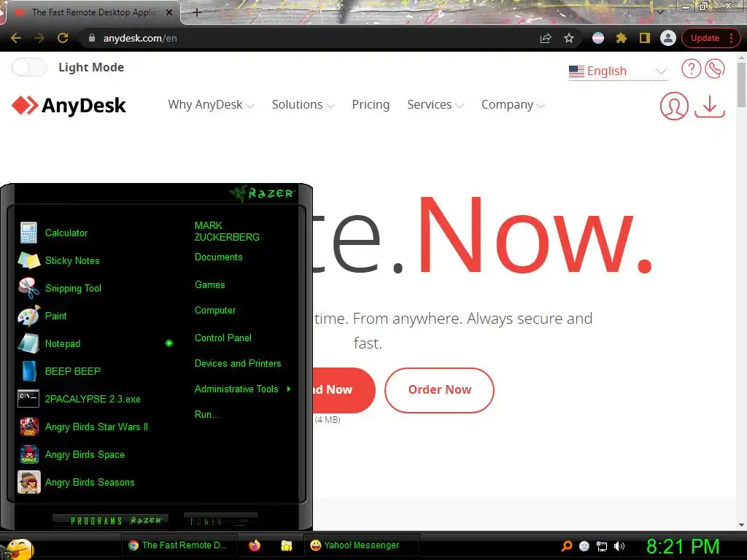The height and width of the screenshot is (560, 747).
Task: Click the Power button in start menu
Action: click(x=220, y=521)
